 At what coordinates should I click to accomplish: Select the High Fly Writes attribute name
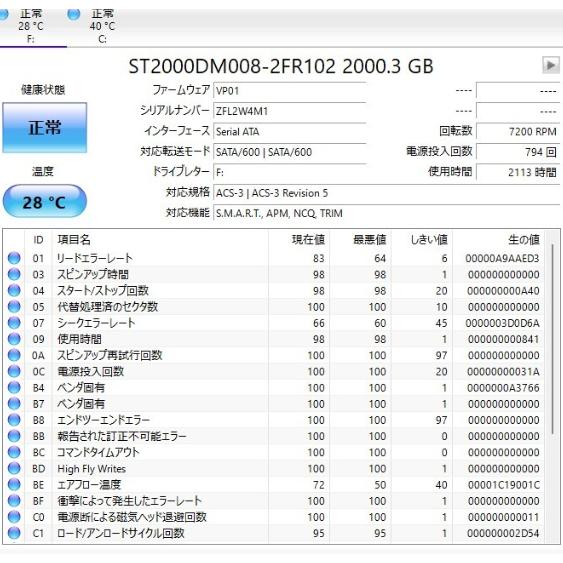tap(92, 469)
